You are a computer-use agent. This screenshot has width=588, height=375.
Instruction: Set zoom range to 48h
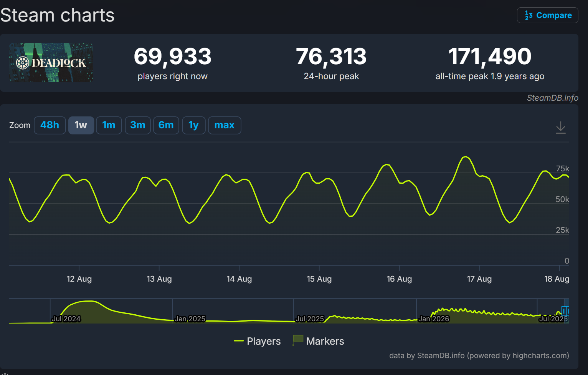(x=50, y=125)
